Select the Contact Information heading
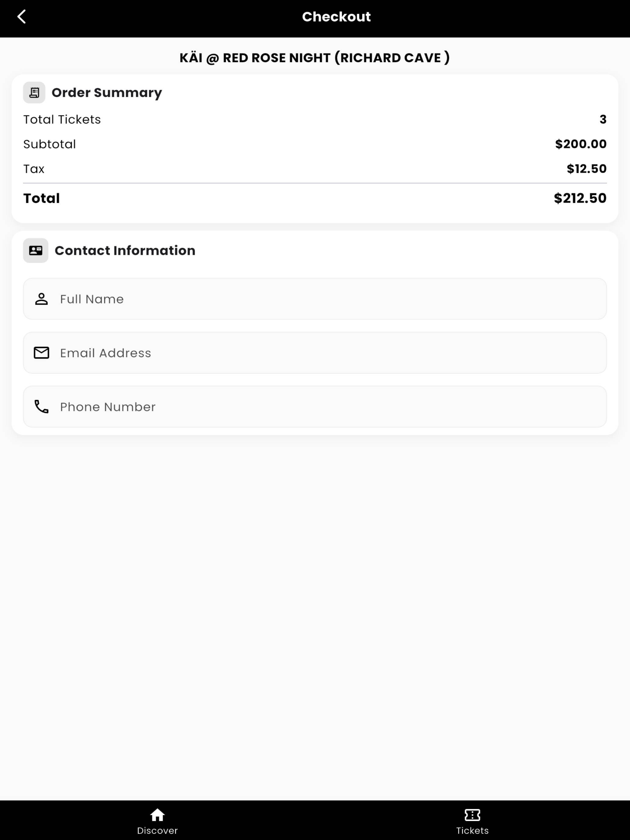630x840 pixels. (125, 251)
